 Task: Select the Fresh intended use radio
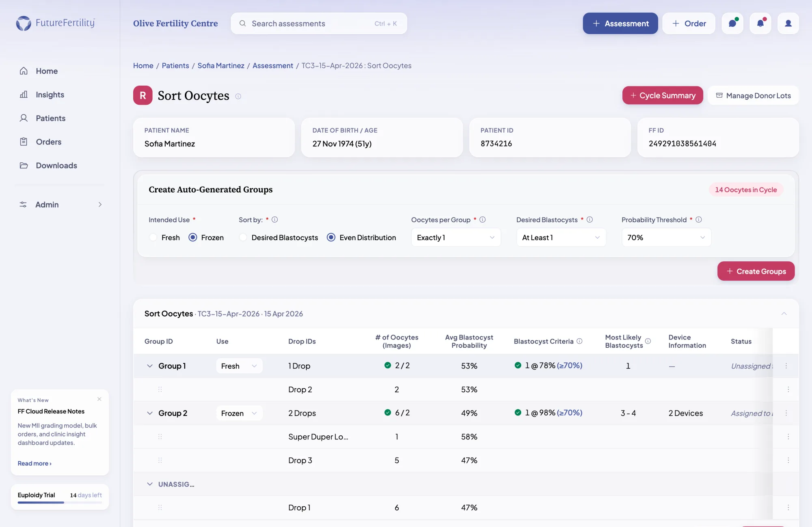(x=153, y=237)
